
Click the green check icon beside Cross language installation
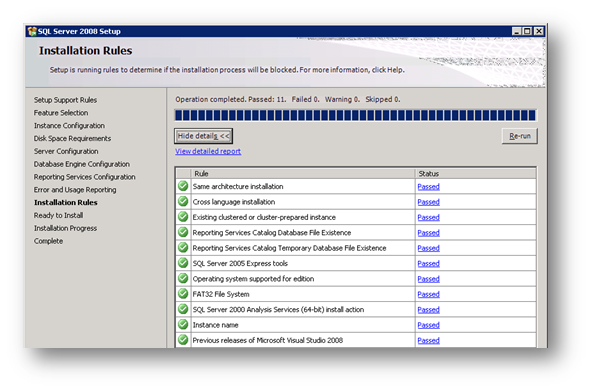click(x=183, y=202)
